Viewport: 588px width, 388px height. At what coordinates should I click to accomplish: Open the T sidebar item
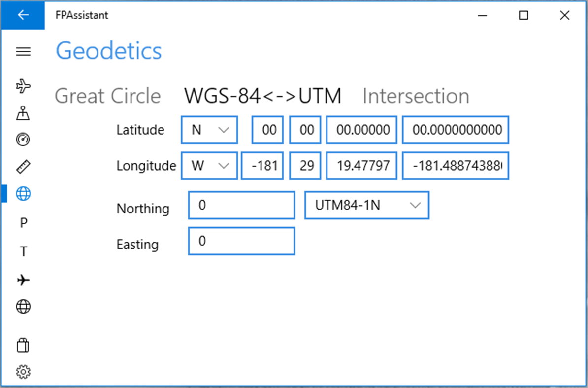click(23, 251)
